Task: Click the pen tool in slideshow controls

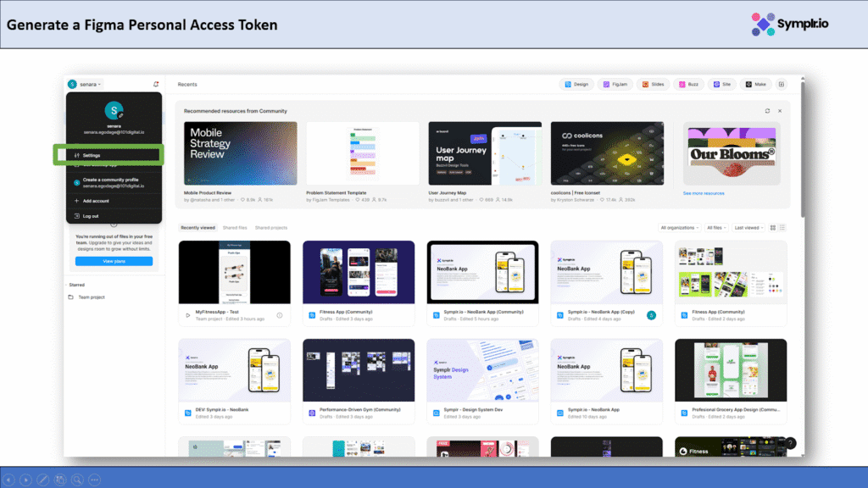Action: click(42, 480)
